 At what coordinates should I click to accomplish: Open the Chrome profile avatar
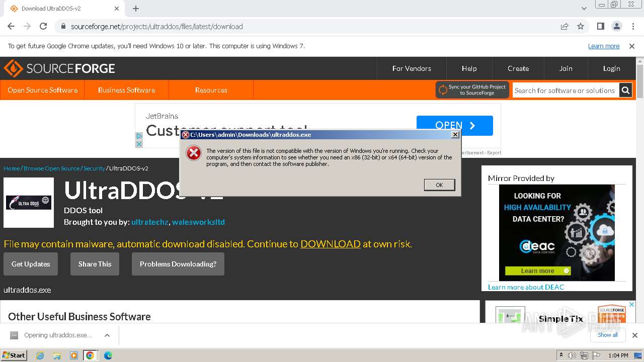(x=616, y=26)
